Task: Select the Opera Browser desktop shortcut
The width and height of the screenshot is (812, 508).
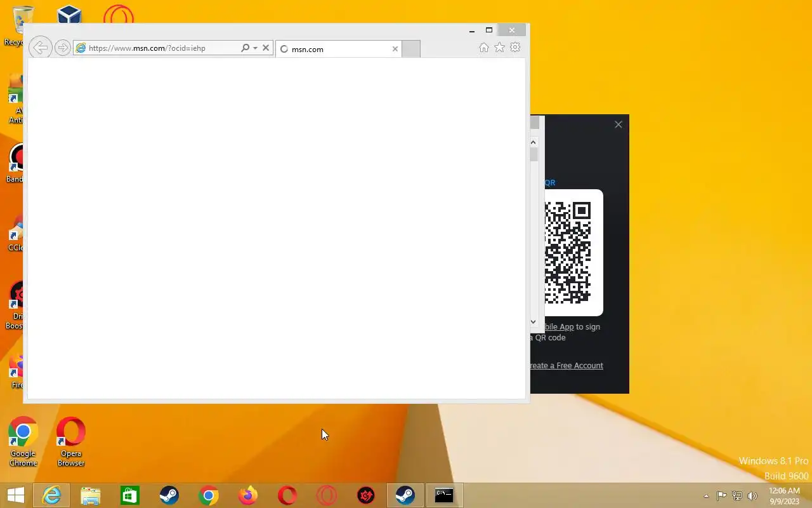Action: tap(71, 443)
